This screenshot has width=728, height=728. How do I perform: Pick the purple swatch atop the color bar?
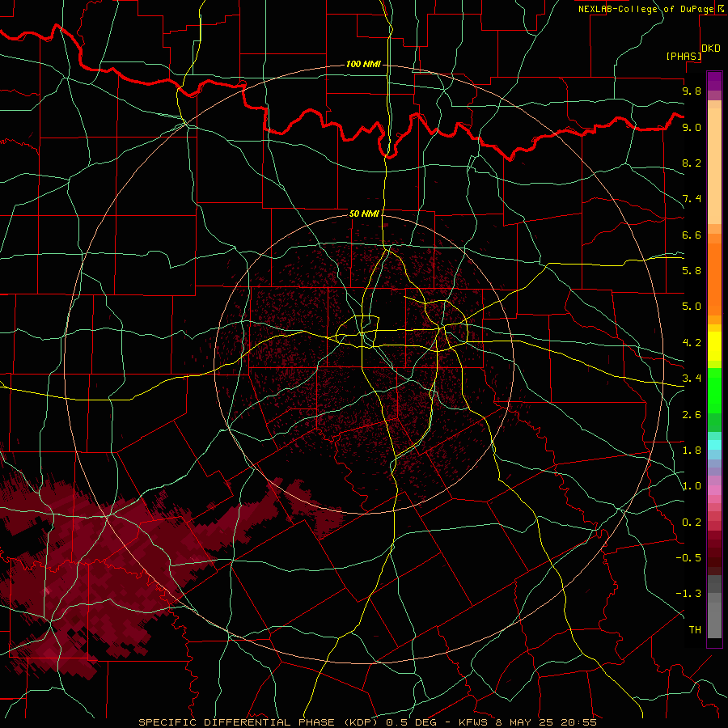coord(714,81)
